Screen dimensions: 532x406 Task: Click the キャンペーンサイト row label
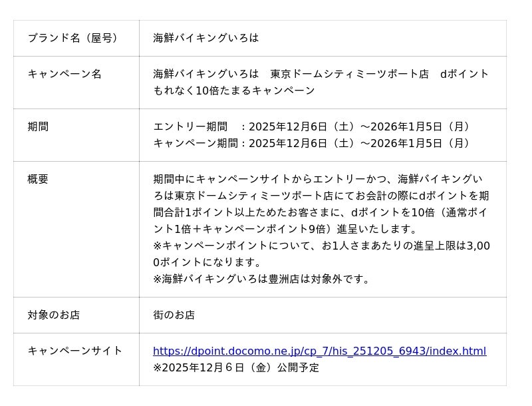tap(75, 351)
